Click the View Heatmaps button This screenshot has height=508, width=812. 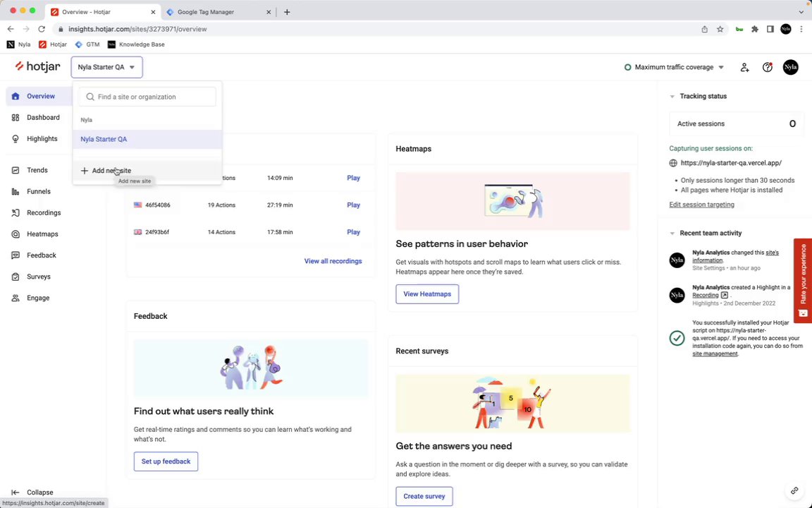point(427,294)
